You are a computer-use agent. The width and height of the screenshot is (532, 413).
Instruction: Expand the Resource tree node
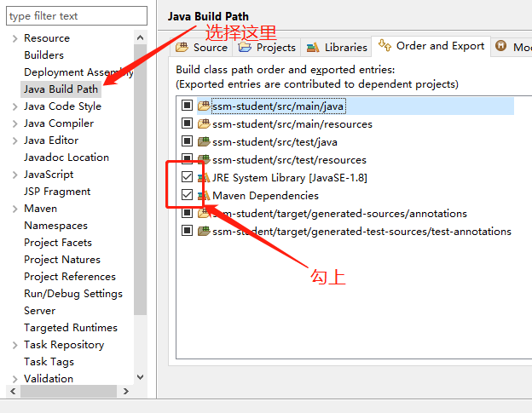(14, 38)
